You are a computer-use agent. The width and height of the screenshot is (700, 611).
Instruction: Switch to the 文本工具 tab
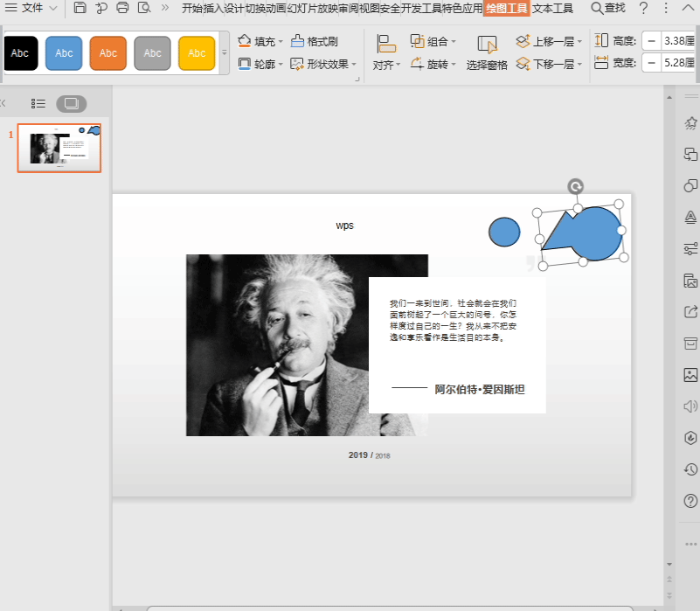[x=552, y=8]
